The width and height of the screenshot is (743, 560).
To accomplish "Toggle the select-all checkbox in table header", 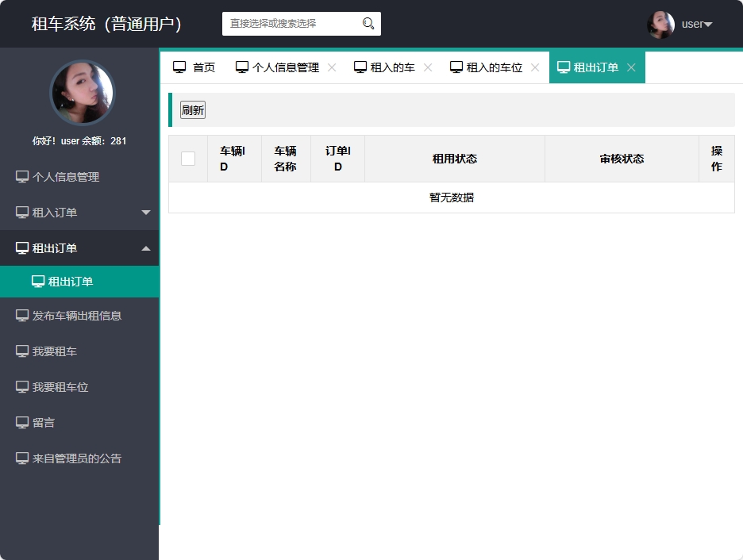I will click(x=188, y=158).
